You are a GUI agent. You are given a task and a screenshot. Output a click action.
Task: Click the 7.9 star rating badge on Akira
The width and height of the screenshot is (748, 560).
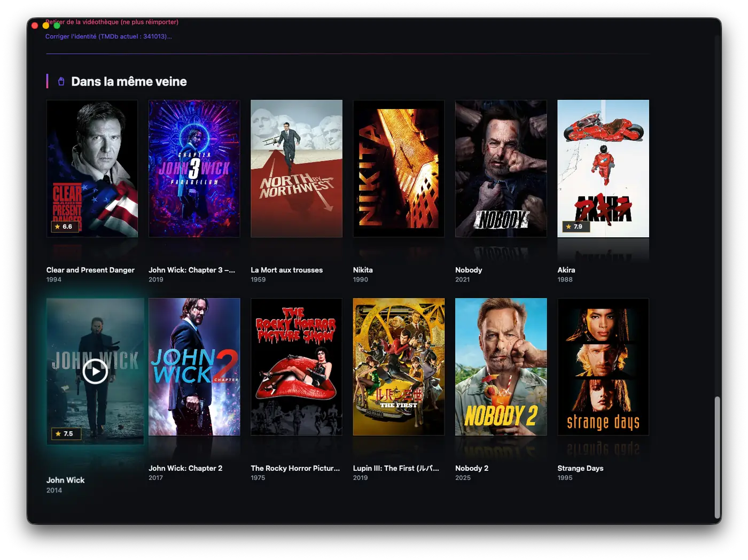click(x=575, y=227)
